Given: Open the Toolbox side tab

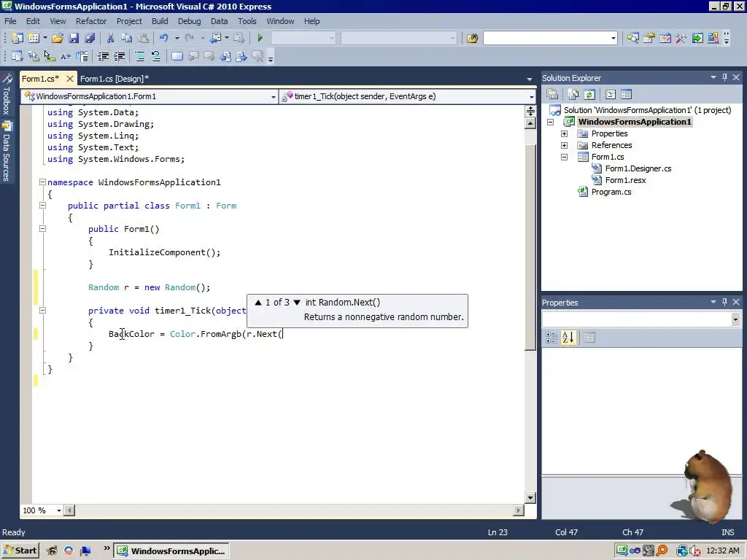Looking at the screenshot, I should coord(7,94).
